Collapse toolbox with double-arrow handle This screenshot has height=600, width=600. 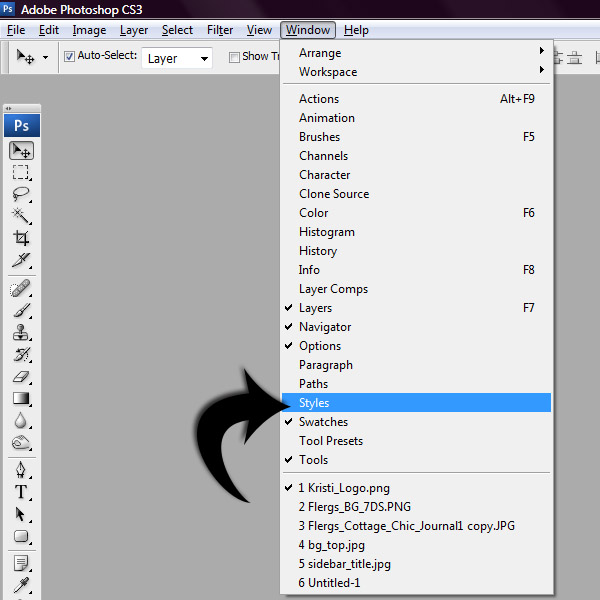pos(8,109)
